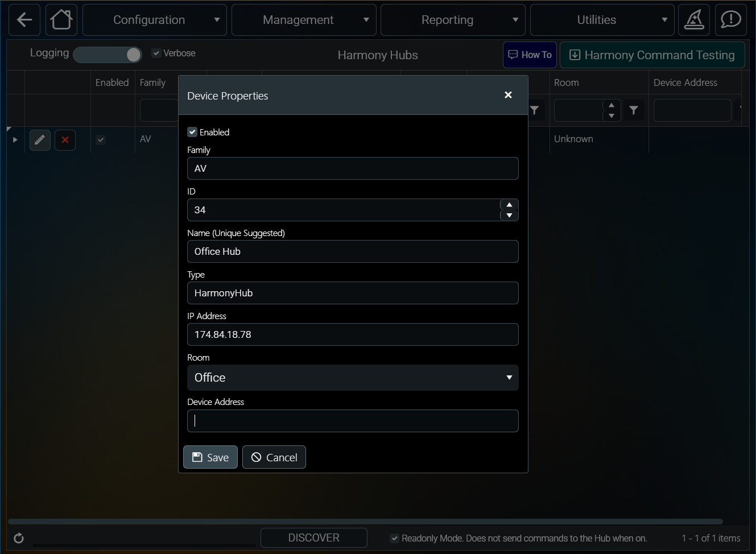756x554 pixels.
Task: Open the Configuration menu
Action: (155, 20)
